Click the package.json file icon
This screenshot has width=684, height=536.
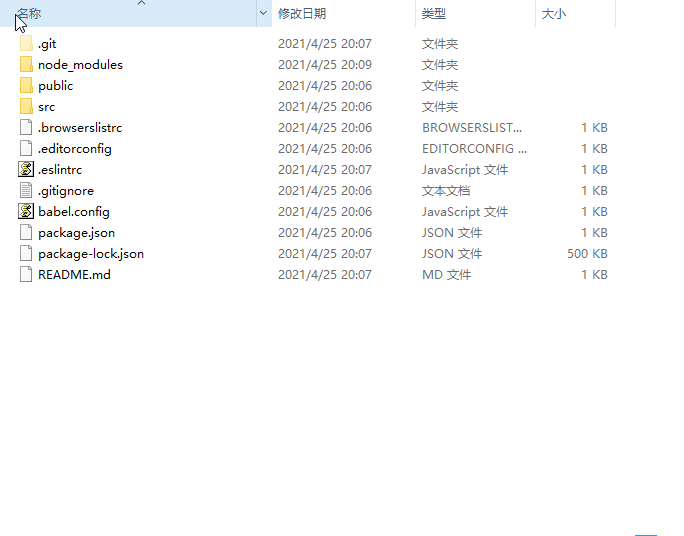26,232
